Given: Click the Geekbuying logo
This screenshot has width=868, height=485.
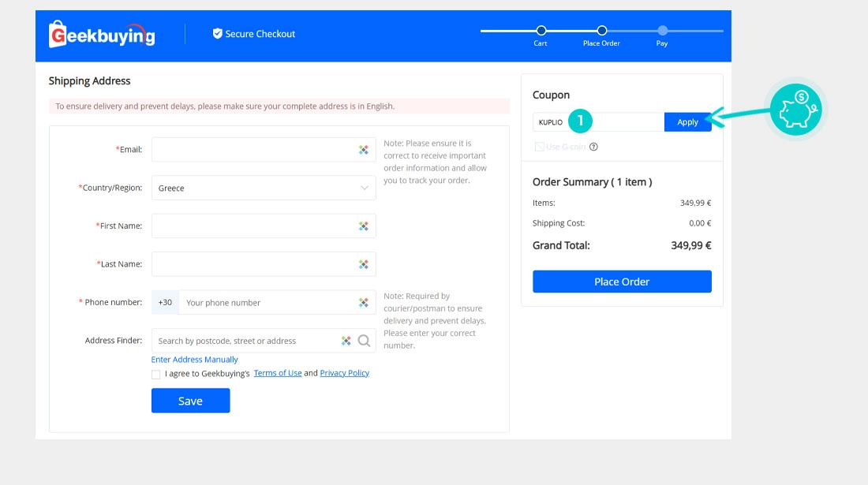Looking at the screenshot, I should tap(102, 35).
